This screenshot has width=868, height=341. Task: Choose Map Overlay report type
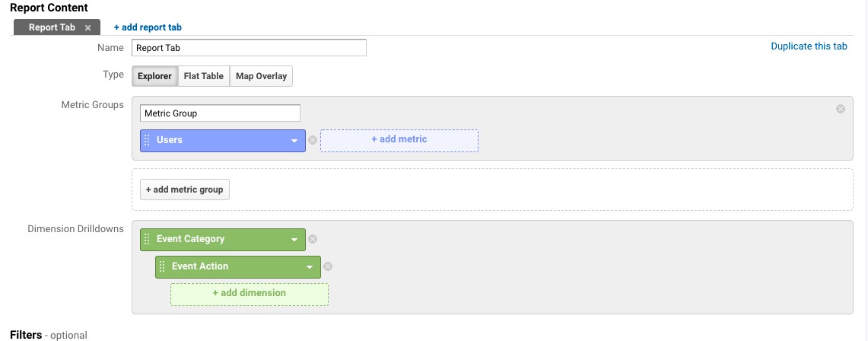(261, 76)
